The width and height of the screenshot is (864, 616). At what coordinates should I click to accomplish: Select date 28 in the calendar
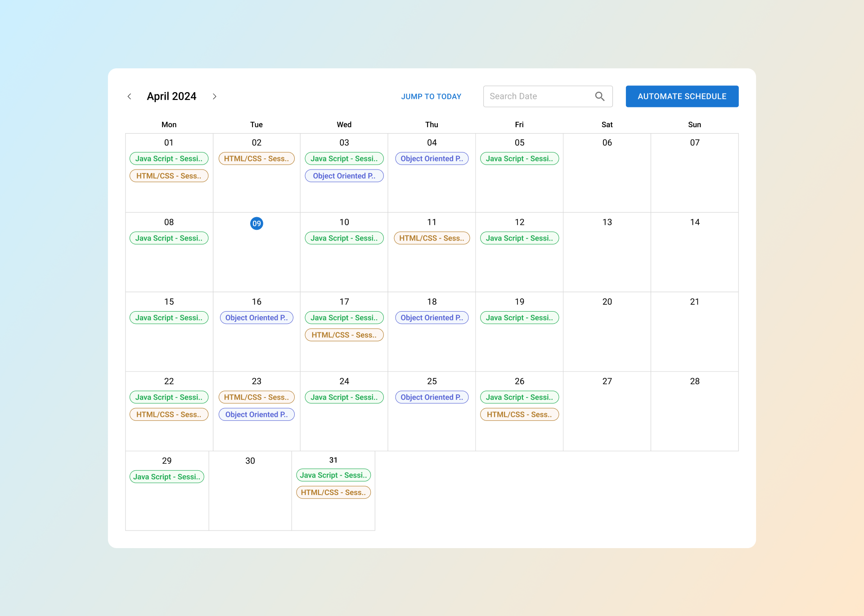click(695, 381)
